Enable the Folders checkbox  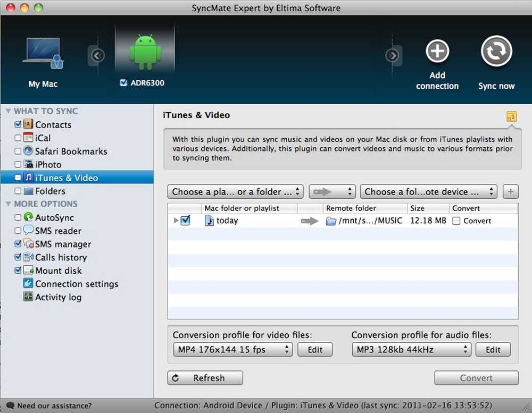click(18, 191)
